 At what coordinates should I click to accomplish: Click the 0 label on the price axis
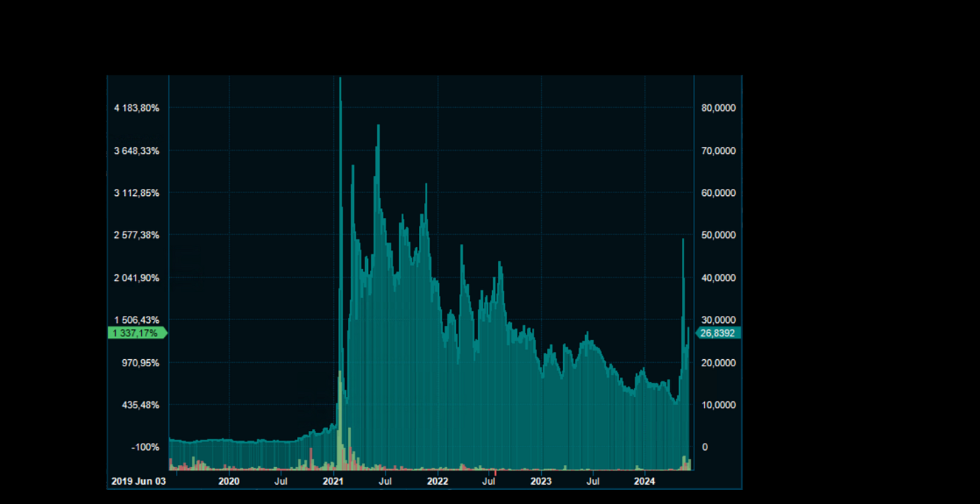click(705, 447)
